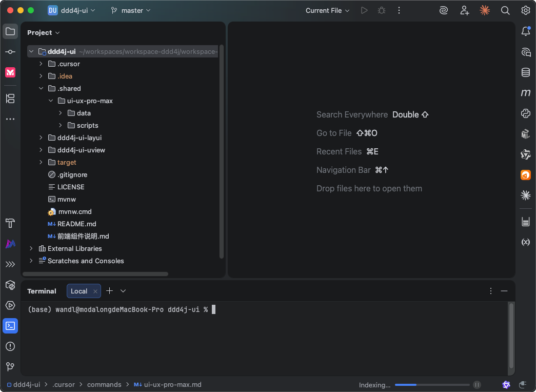Click the Current File run configuration
The image size is (536, 392).
(327, 10)
